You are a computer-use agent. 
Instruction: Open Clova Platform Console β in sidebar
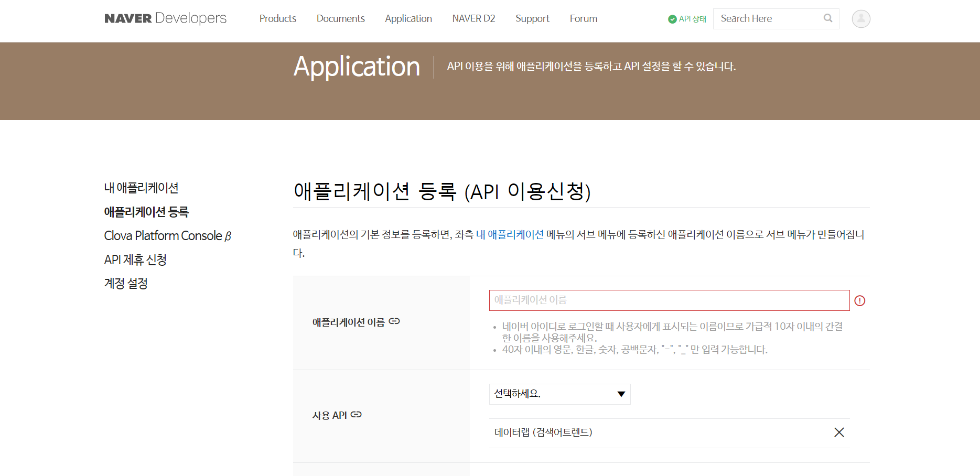(x=168, y=235)
